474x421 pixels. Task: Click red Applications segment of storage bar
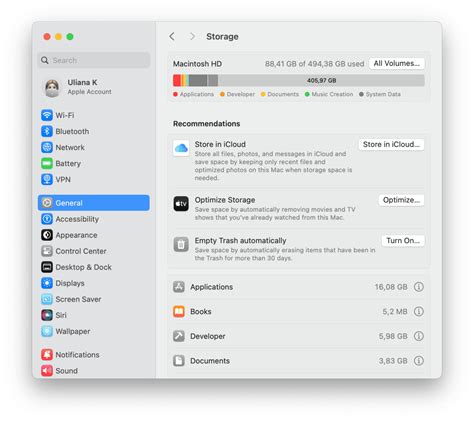click(177, 81)
